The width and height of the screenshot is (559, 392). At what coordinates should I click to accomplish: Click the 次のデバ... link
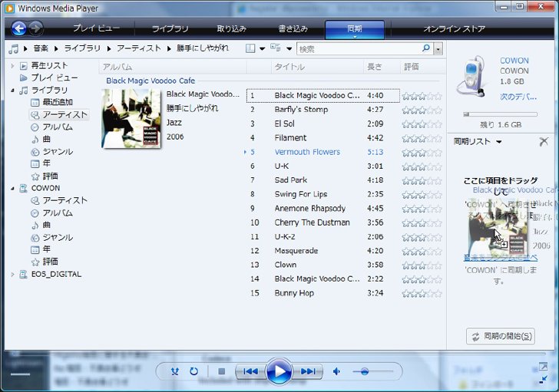pyautogui.click(x=518, y=97)
